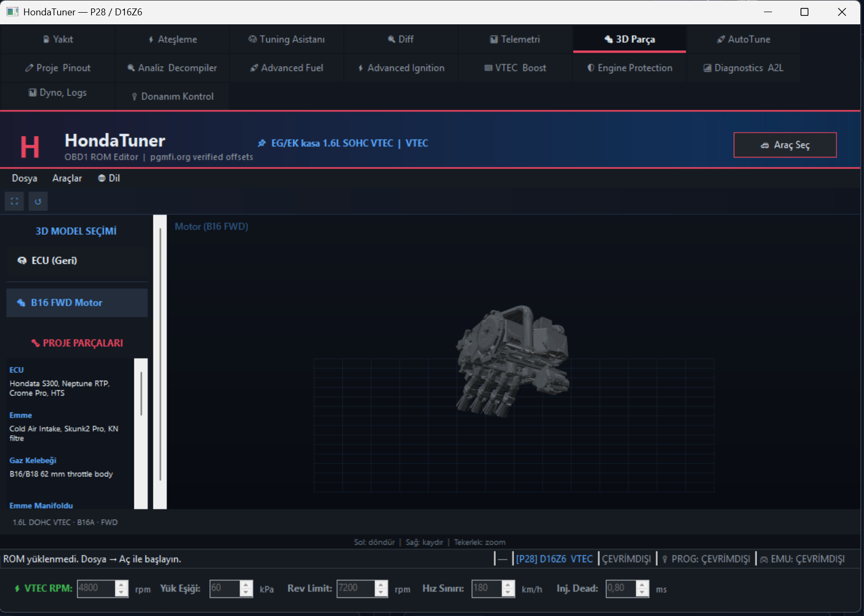864x616 pixels.
Task: Open the Analiz Decompiler tab
Action: click(x=172, y=68)
